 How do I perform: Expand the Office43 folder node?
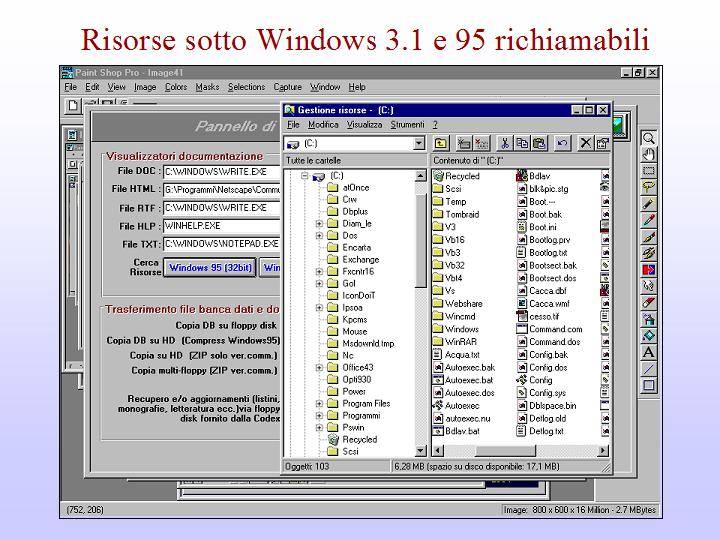coord(319,367)
